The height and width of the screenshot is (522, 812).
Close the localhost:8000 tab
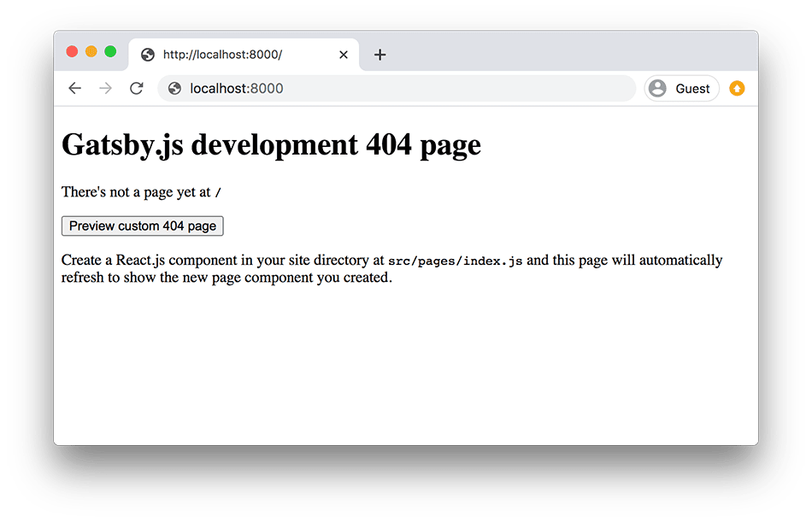pyautogui.click(x=344, y=55)
